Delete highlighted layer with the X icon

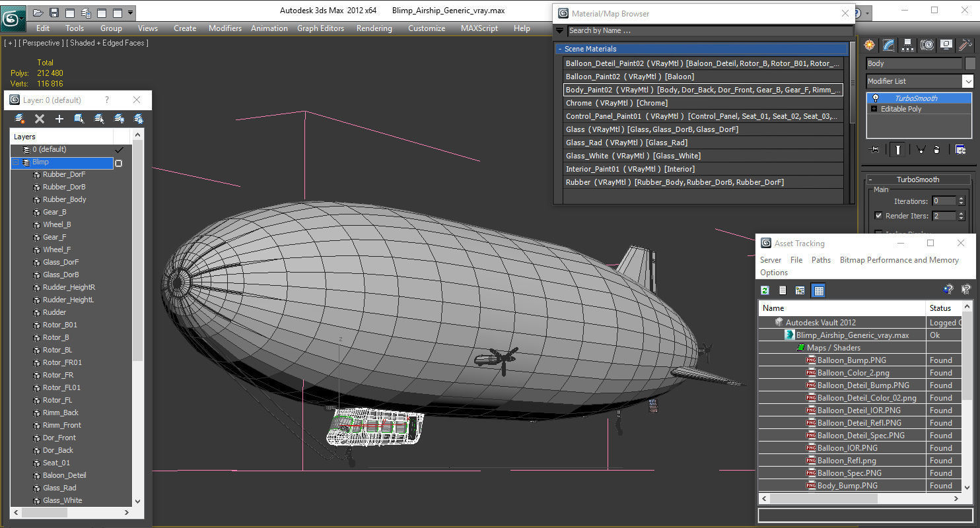tap(40, 119)
